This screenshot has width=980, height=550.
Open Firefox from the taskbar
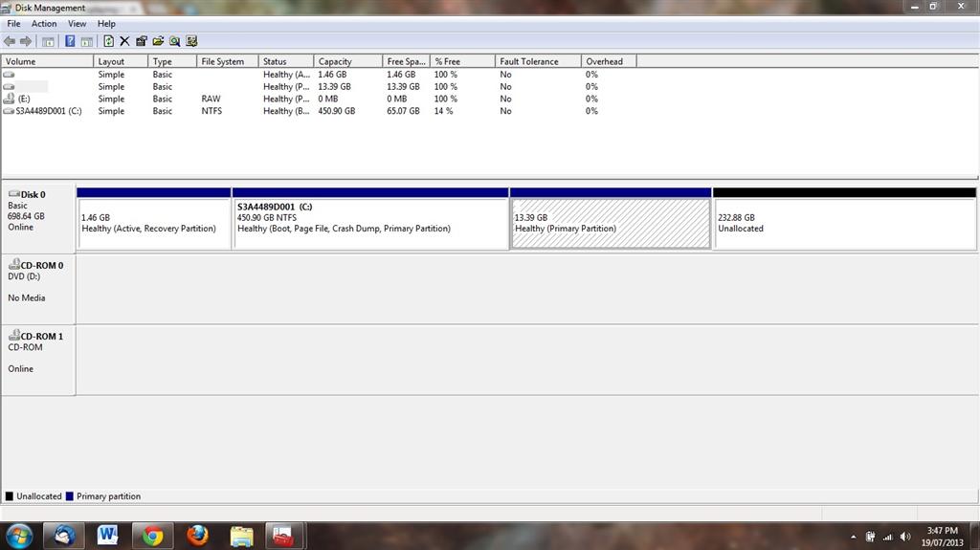coord(197,537)
